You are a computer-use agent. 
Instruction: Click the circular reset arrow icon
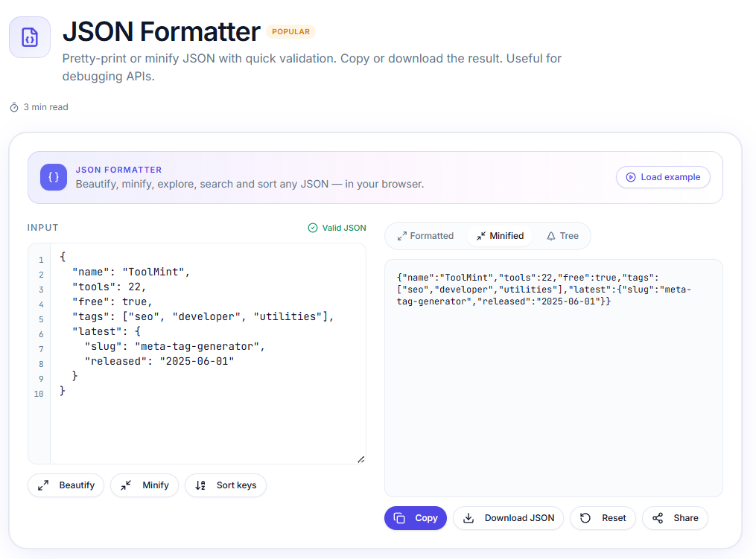coord(585,518)
